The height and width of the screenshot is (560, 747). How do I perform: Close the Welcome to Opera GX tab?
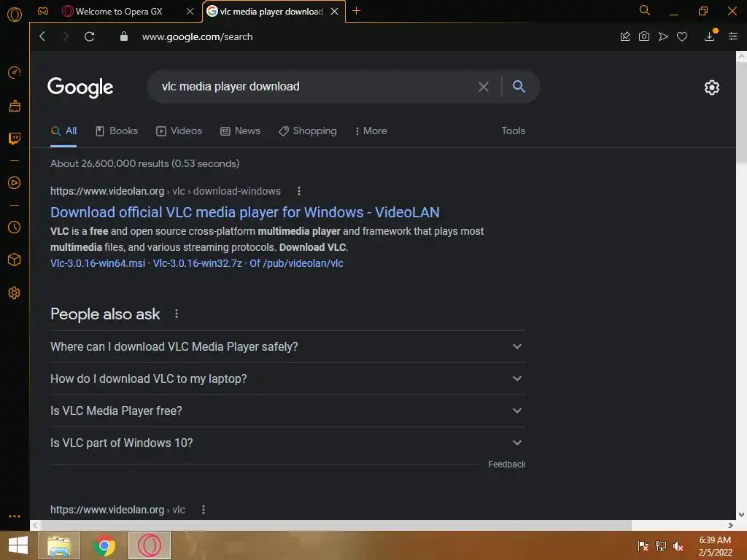[x=190, y=12]
